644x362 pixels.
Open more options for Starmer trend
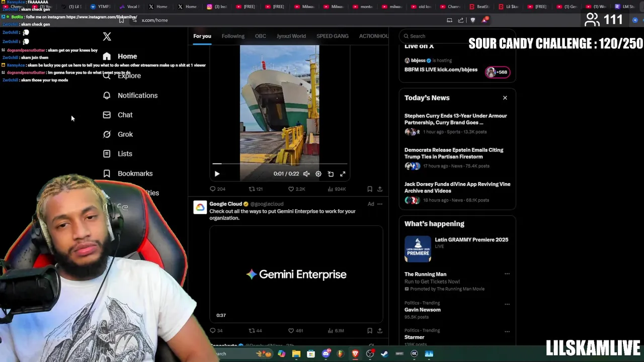[x=507, y=331]
